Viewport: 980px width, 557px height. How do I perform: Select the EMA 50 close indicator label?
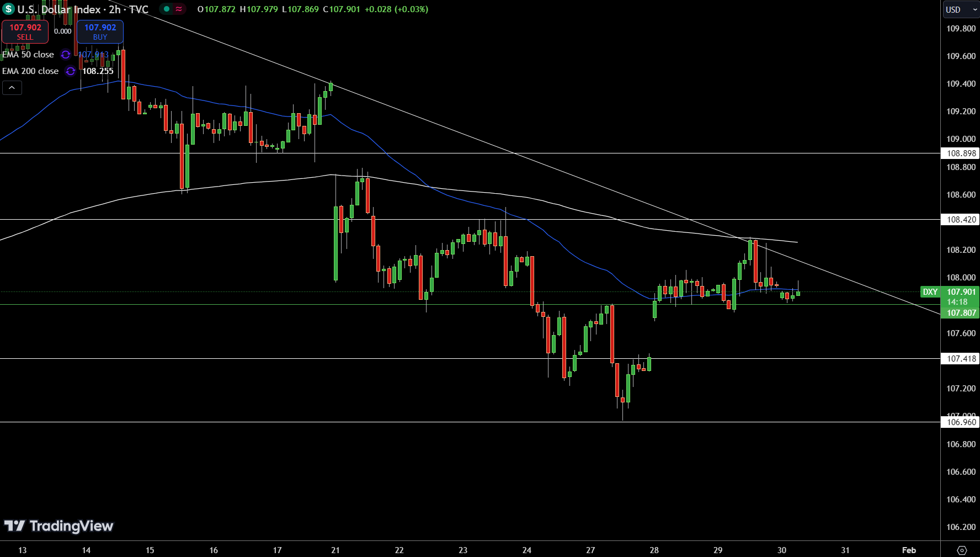click(x=28, y=54)
